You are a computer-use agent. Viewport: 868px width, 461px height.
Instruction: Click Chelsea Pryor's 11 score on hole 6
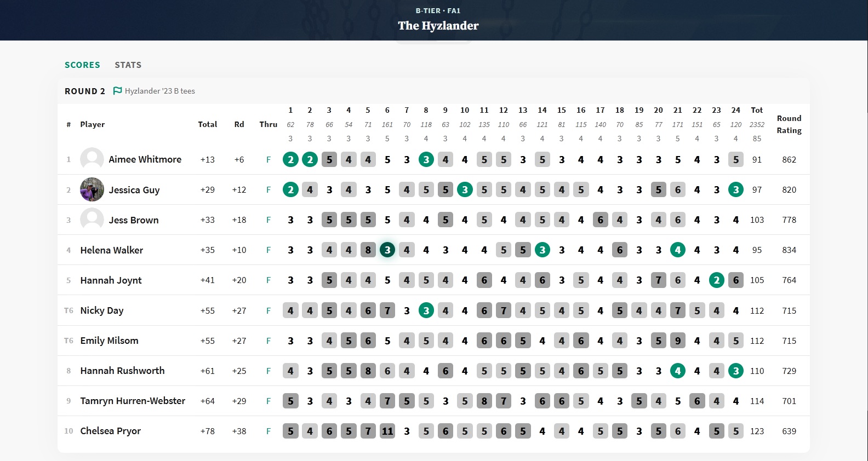pyautogui.click(x=387, y=431)
